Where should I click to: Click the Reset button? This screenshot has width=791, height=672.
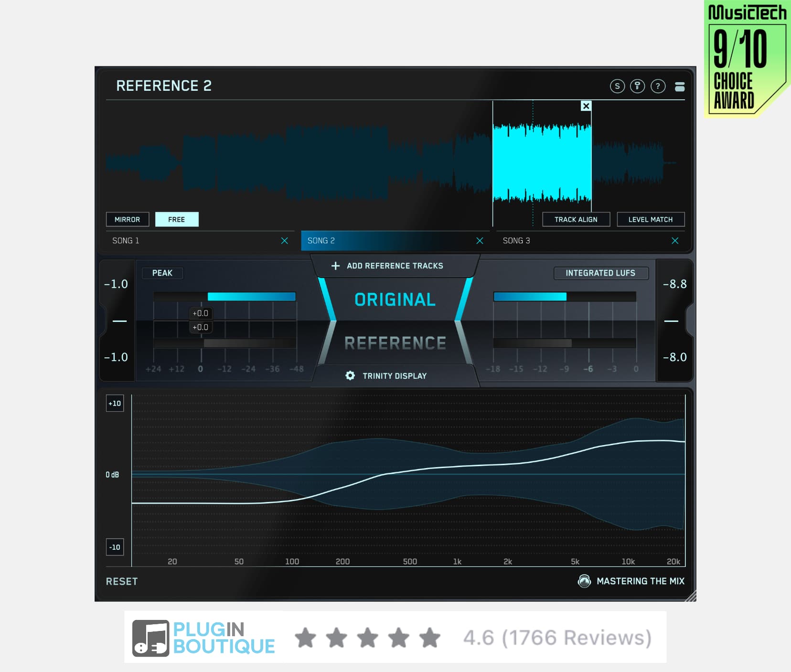click(122, 581)
